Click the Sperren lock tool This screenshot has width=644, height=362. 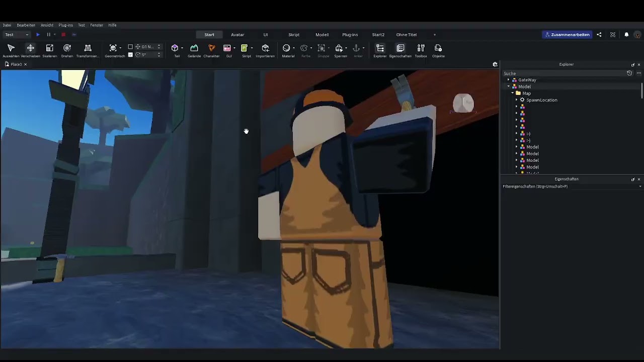(x=339, y=48)
